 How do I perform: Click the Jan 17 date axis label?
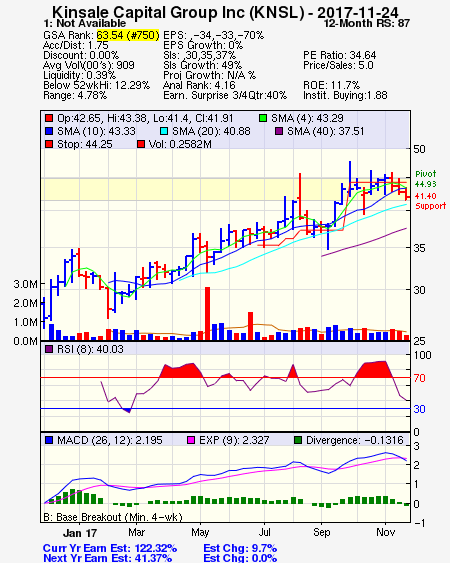click(80, 533)
